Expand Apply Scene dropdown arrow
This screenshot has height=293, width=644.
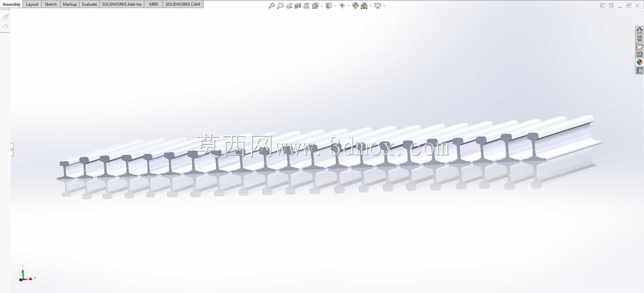pyautogui.click(x=371, y=6)
